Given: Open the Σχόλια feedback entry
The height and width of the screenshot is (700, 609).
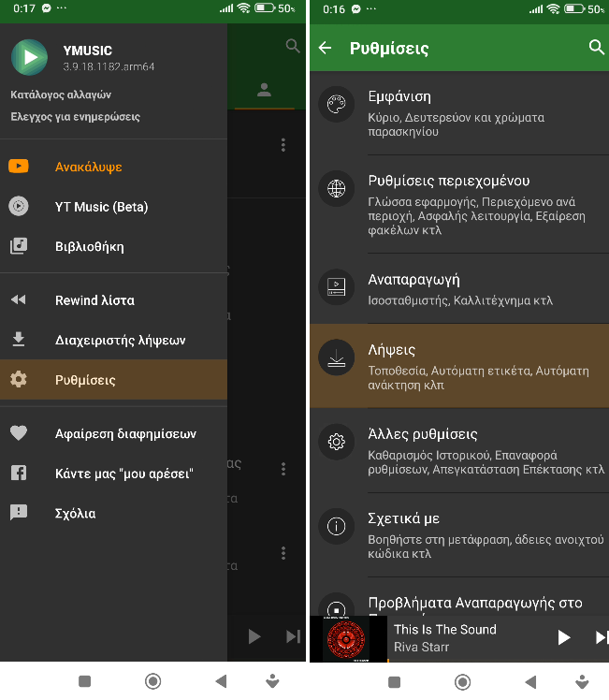Looking at the screenshot, I should 75,514.
